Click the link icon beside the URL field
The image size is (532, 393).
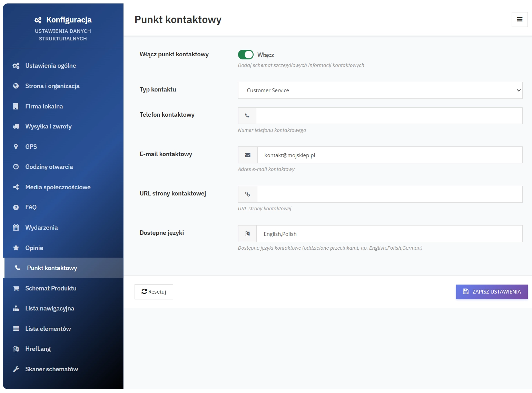(x=247, y=194)
